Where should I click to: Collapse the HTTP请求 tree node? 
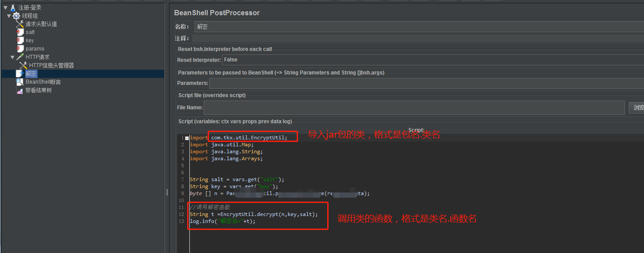(x=13, y=57)
